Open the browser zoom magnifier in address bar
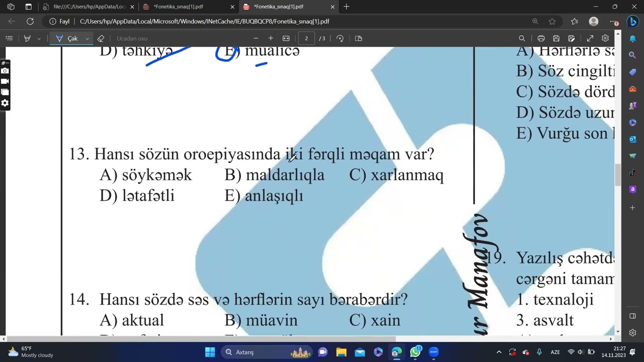Screen dimensions: 644x362 (x=535, y=22)
